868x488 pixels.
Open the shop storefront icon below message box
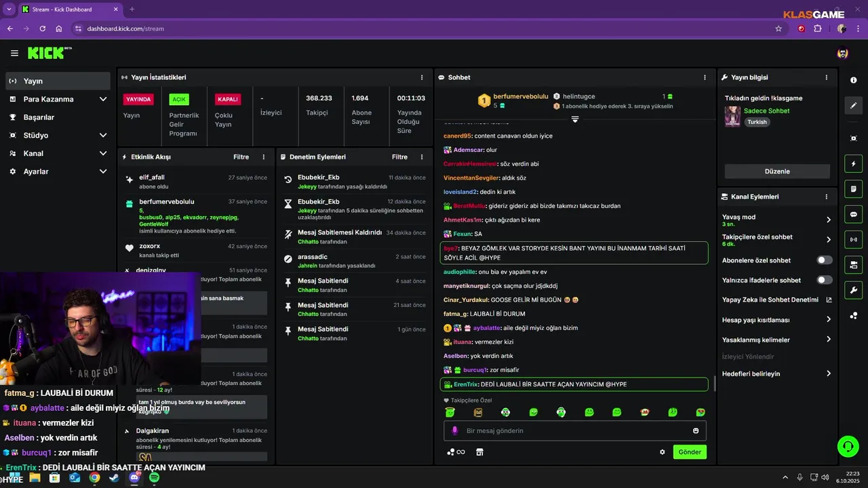[x=480, y=452]
